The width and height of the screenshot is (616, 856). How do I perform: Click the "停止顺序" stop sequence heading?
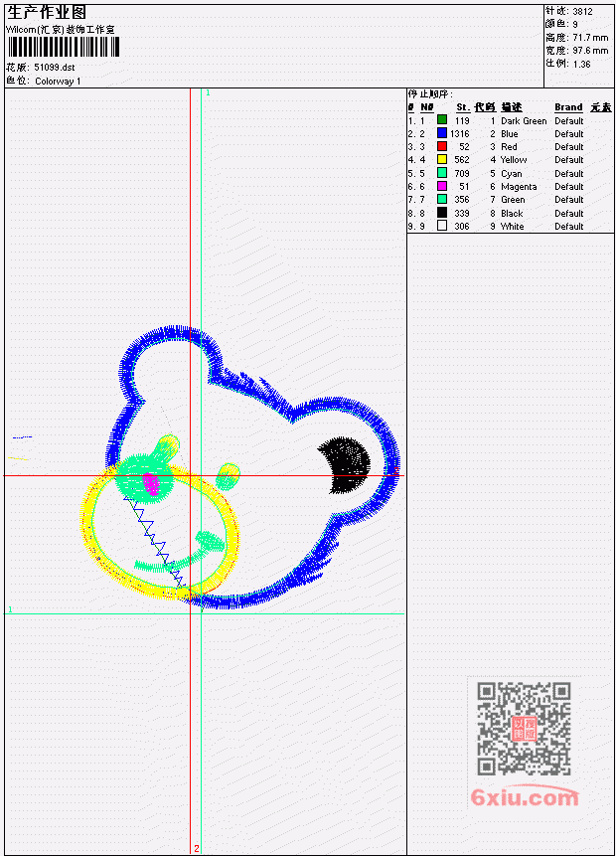click(x=430, y=94)
